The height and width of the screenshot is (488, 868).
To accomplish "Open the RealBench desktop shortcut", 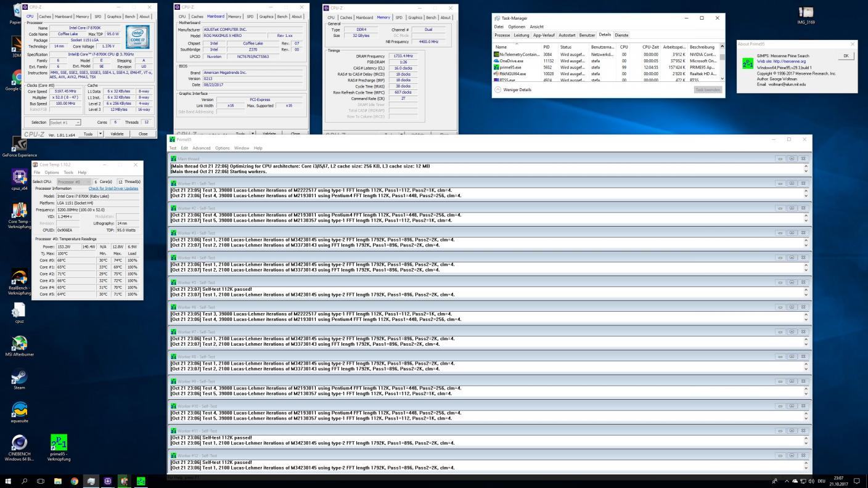I will tap(19, 281).
